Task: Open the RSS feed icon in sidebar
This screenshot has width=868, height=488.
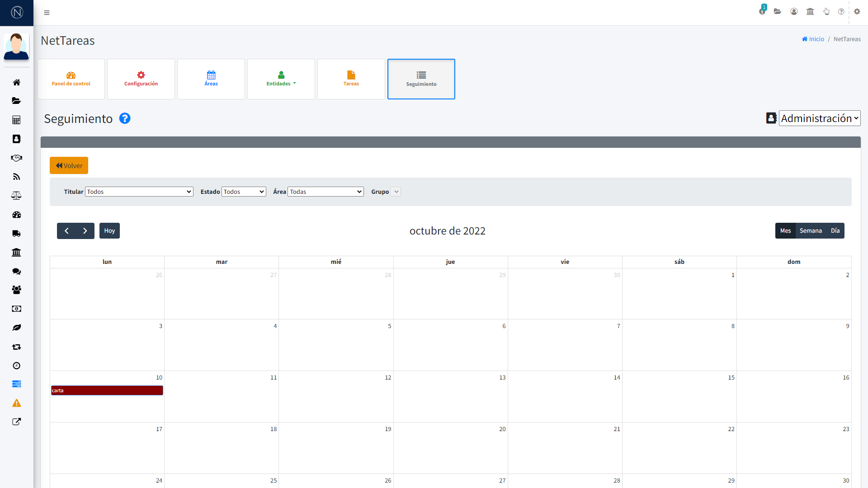Action: (x=16, y=176)
